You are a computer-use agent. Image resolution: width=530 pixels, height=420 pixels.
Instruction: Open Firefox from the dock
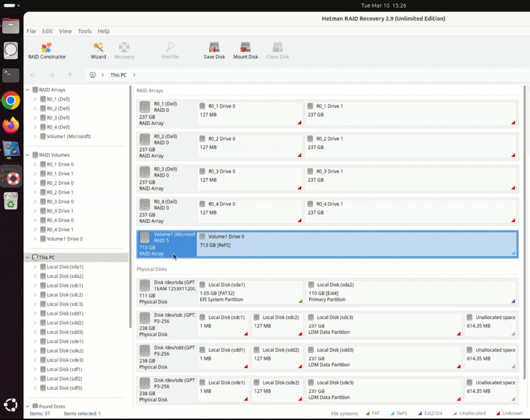(x=11, y=125)
